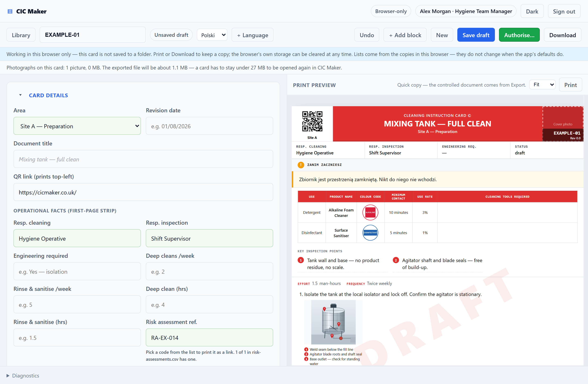Click the Deep cleans /week field
Screen dimensions: 588x384
(x=209, y=272)
